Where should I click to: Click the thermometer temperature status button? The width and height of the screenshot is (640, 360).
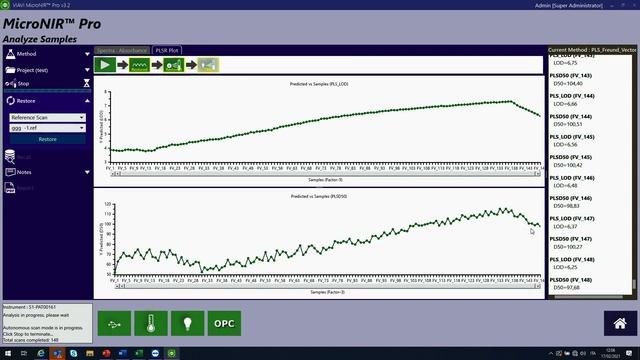point(151,323)
